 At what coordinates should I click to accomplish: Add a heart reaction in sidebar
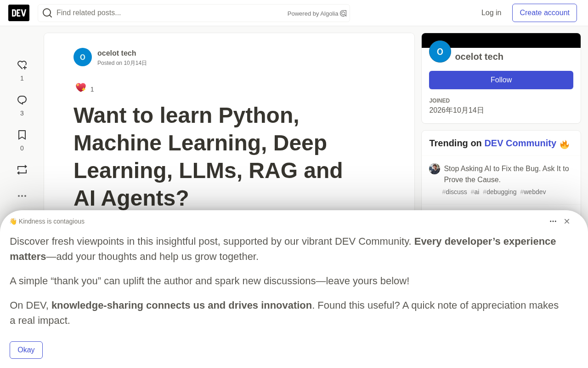click(x=22, y=65)
